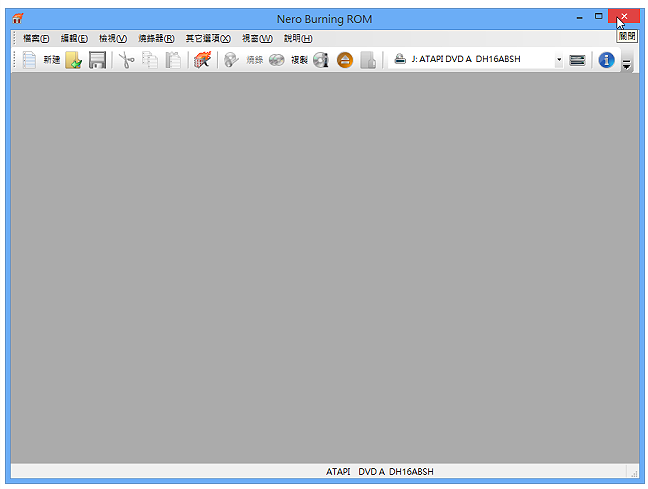
Task: Click the Cut scissors icon
Action: pos(126,60)
